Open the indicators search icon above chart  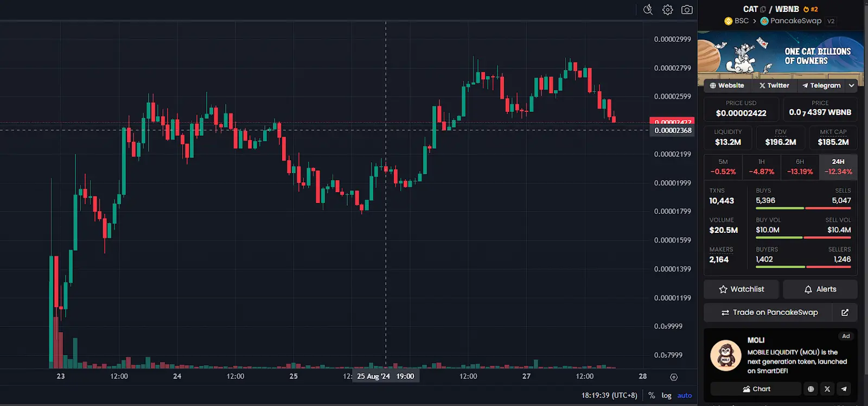[x=648, y=9]
